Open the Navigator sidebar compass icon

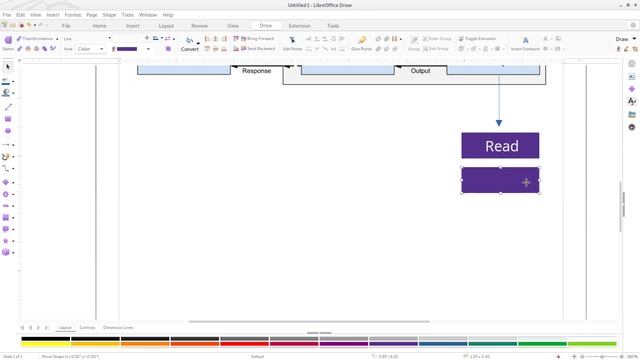pos(632,127)
